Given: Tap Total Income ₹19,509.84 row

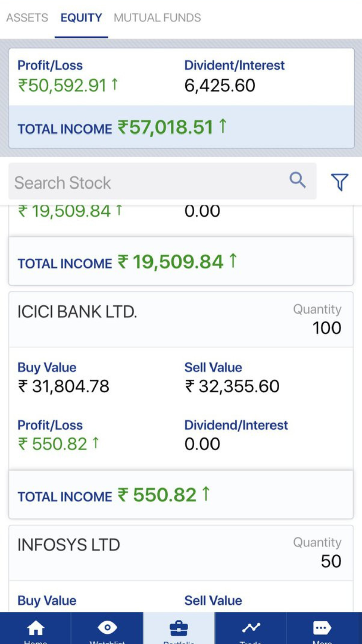Looking at the screenshot, I should pos(181,262).
